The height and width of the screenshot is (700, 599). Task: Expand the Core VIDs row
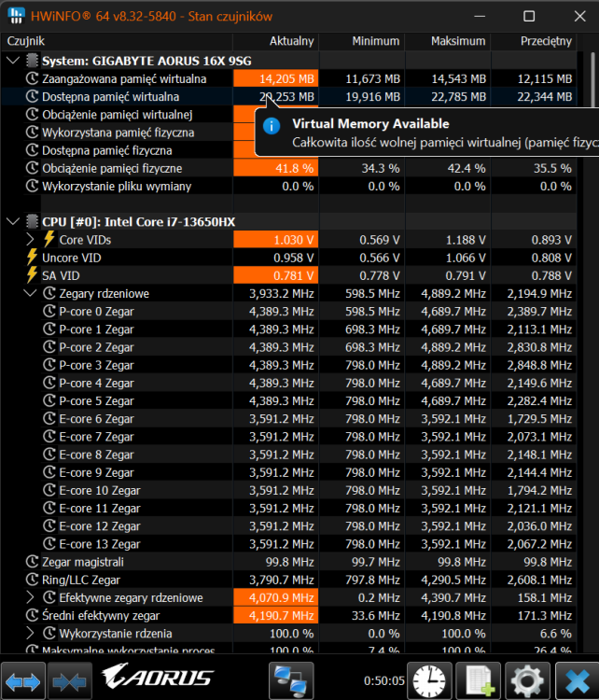click(x=32, y=240)
